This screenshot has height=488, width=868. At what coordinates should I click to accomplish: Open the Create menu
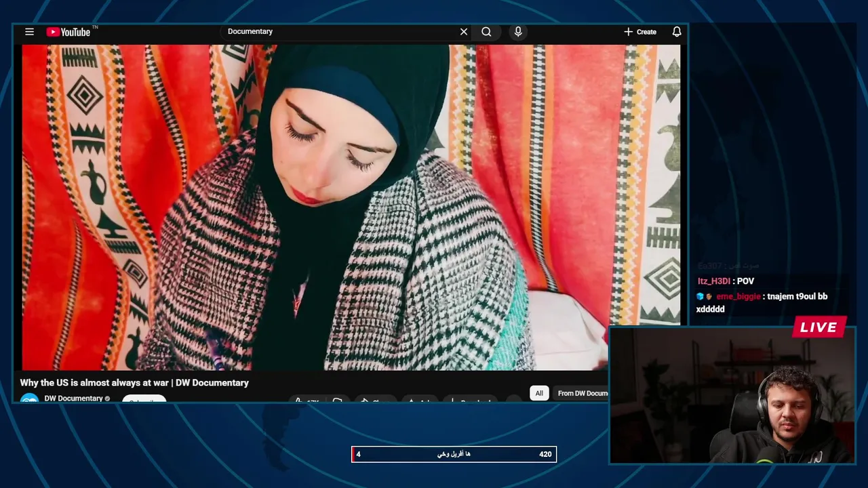(x=640, y=32)
